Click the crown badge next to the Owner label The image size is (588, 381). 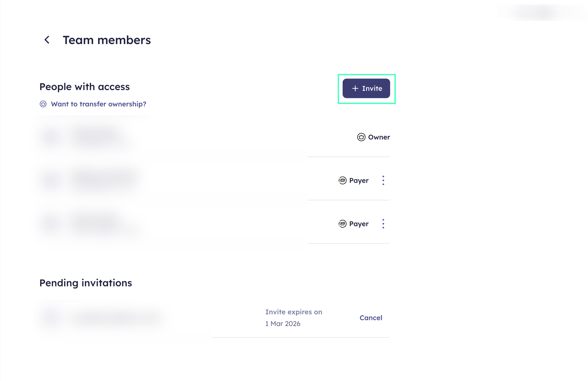click(361, 137)
